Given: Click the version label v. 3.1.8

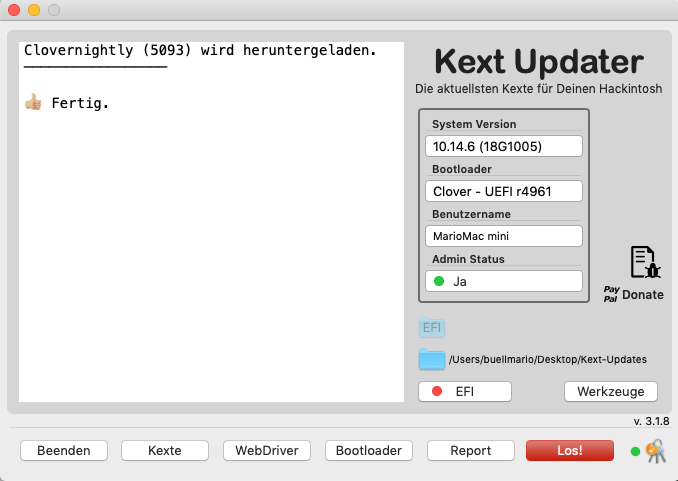Looking at the screenshot, I should pos(651,421).
